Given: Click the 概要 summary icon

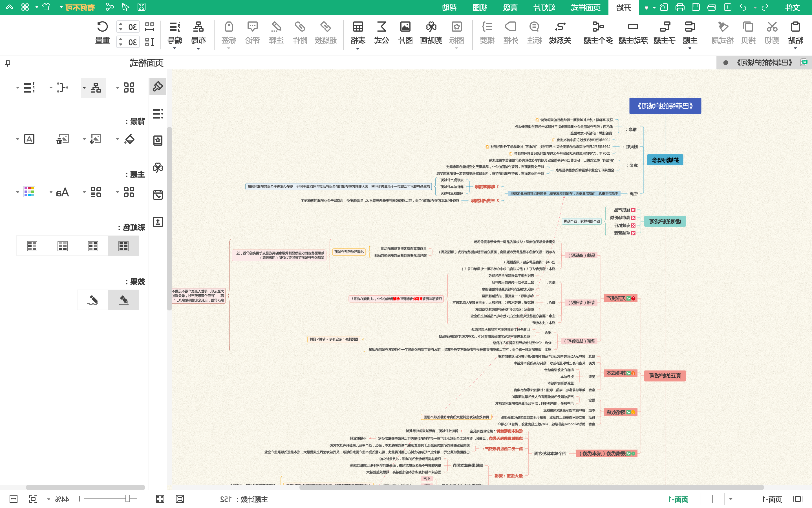Looking at the screenshot, I should [487, 27].
